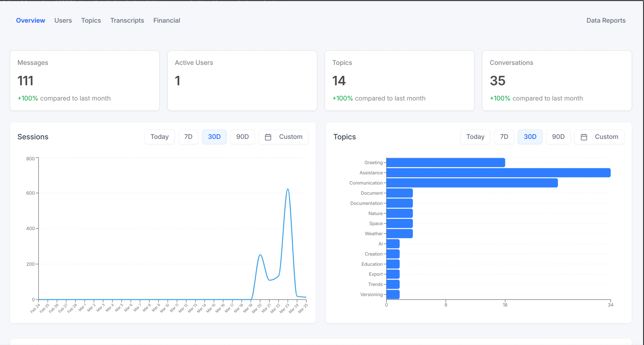Open Data Reports
The width and height of the screenshot is (644, 345).
point(606,21)
